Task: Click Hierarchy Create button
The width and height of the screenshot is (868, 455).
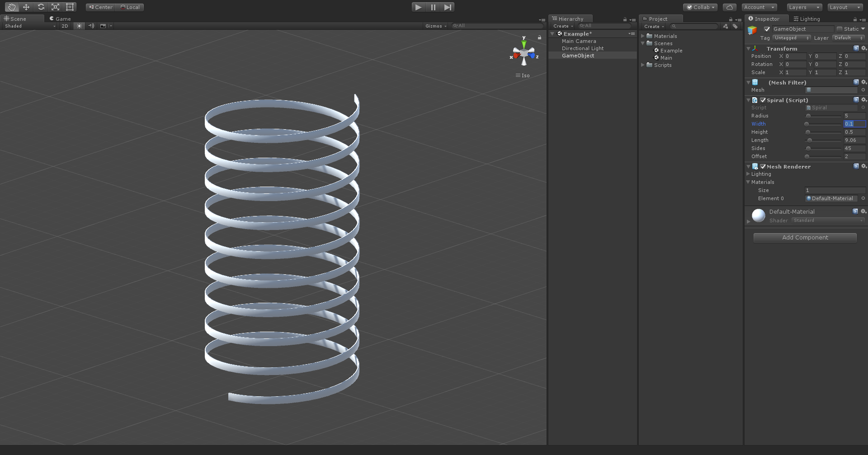Action: (563, 26)
